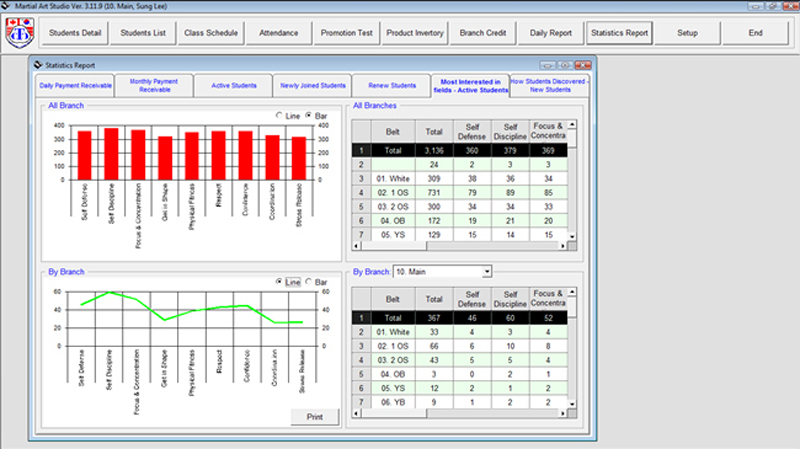The width and height of the screenshot is (800, 449).
Task: Choose Bar option in By Branch chart
Action: click(308, 282)
